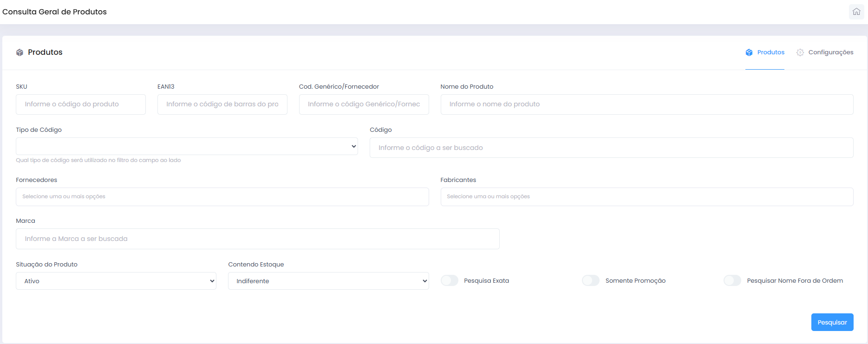868x344 pixels.
Task: Open the Fornecedores multi-select box
Action: tap(222, 197)
